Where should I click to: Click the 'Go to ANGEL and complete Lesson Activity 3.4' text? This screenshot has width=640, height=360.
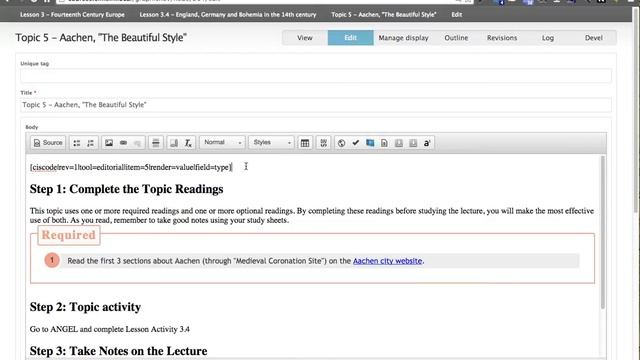click(x=109, y=329)
